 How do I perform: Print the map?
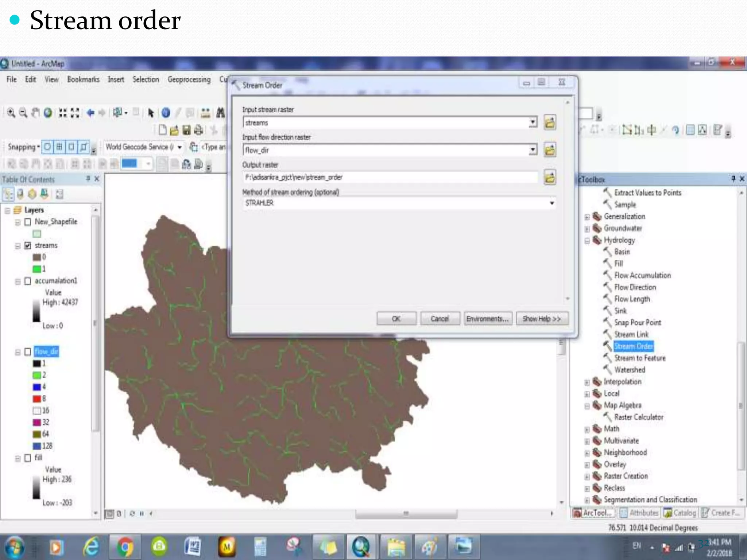tap(198, 130)
